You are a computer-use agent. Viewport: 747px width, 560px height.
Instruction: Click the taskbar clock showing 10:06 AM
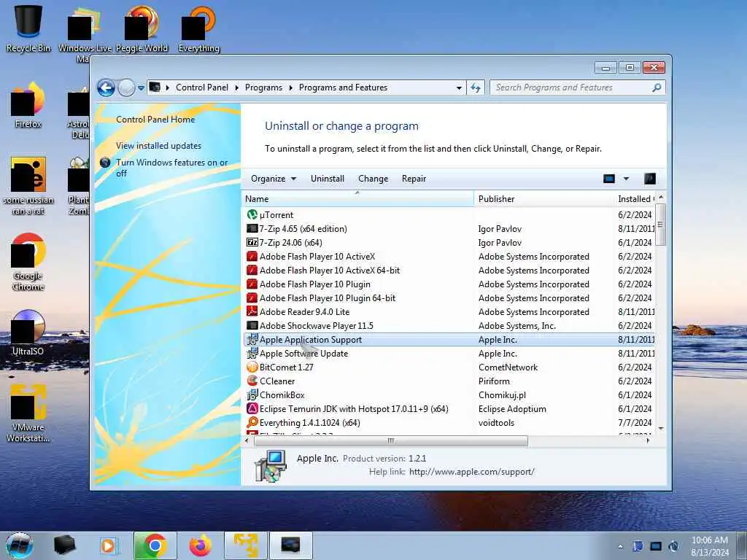coord(710,546)
